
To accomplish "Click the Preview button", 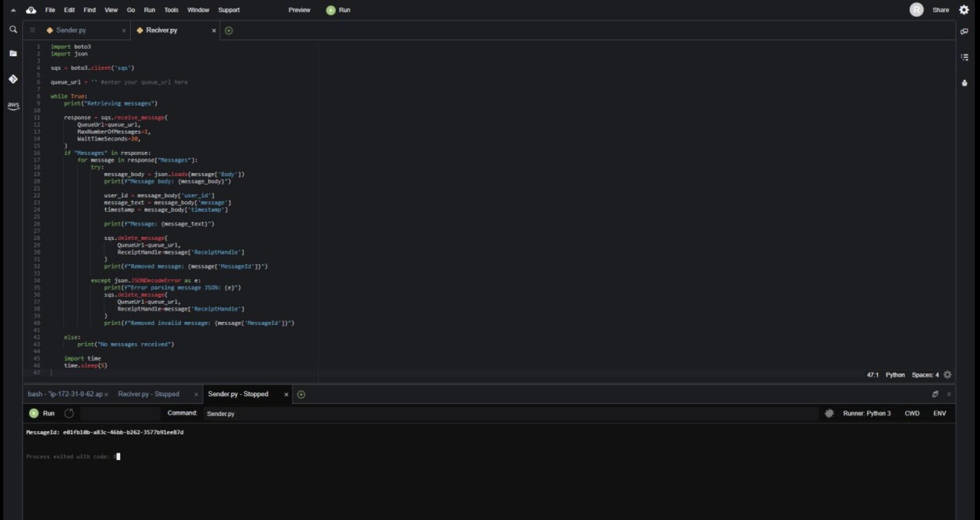I will tap(299, 10).
